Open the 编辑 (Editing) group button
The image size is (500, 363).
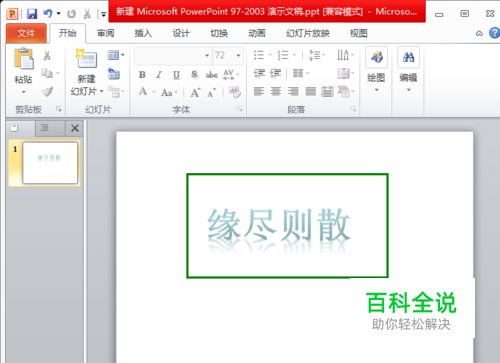pos(408,70)
